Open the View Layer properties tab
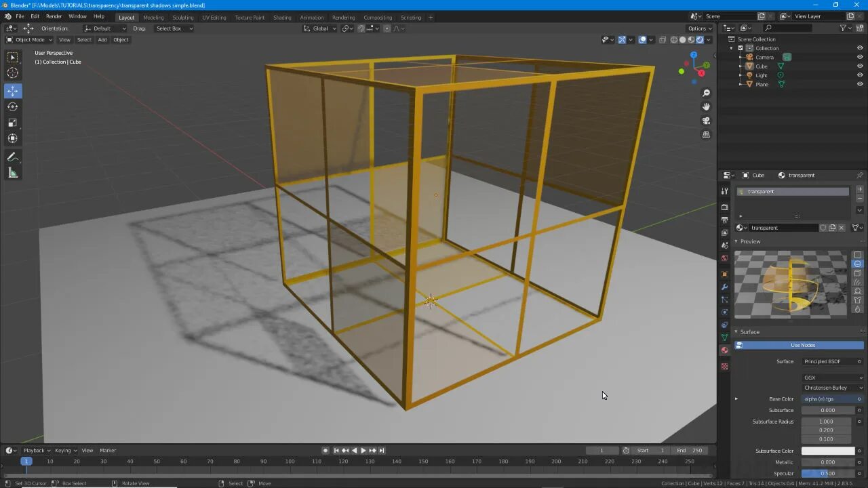 point(724,233)
